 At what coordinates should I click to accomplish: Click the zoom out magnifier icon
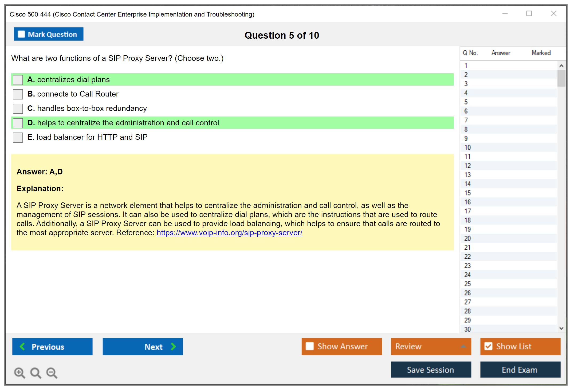[52, 373]
